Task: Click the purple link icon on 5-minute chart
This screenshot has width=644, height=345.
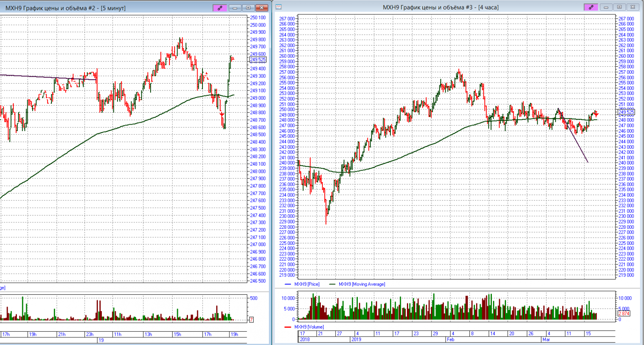Action: [220, 8]
